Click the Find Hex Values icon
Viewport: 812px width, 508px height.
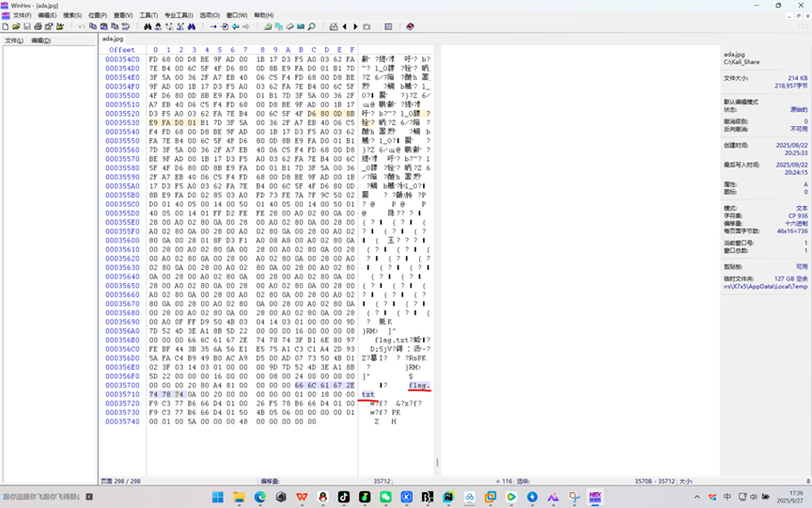tap(159, 26)
